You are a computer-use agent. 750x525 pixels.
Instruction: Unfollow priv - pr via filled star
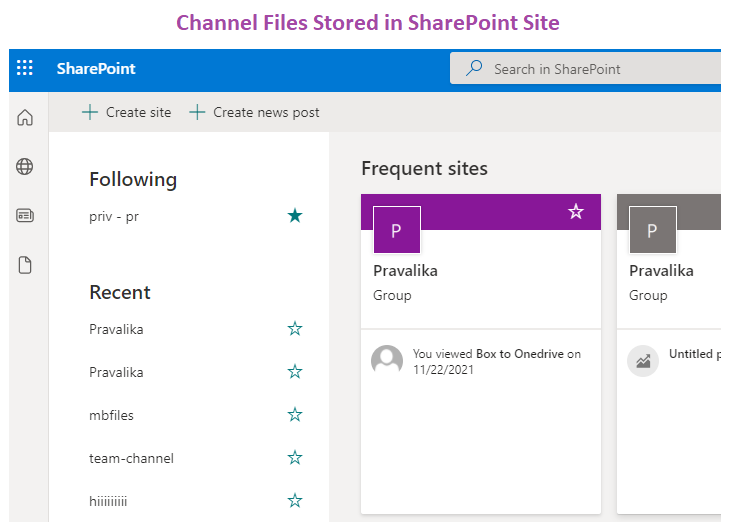[295, 216]
